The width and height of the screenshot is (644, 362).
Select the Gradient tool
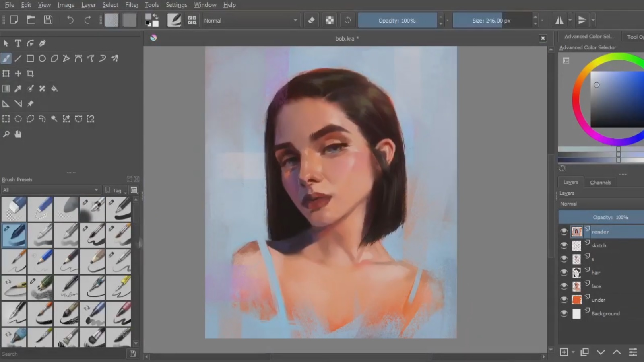6,88
